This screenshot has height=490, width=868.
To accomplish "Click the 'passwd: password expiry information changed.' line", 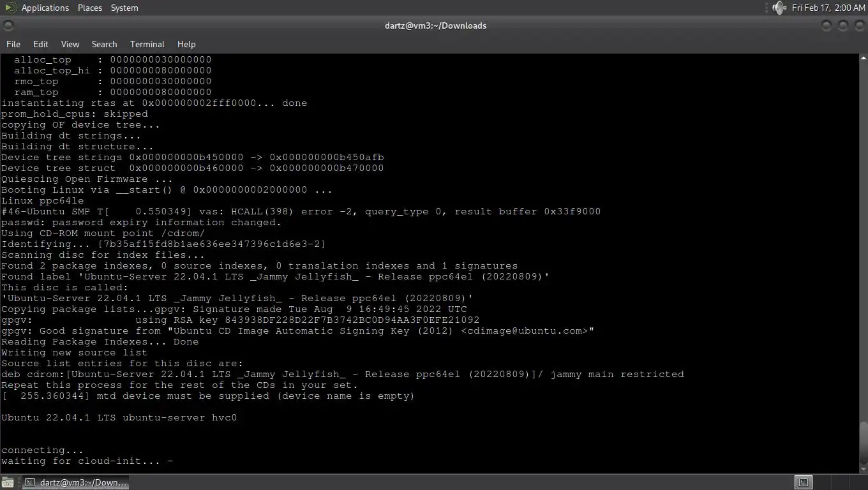I will pyautogui.click(x=141, y=222).
